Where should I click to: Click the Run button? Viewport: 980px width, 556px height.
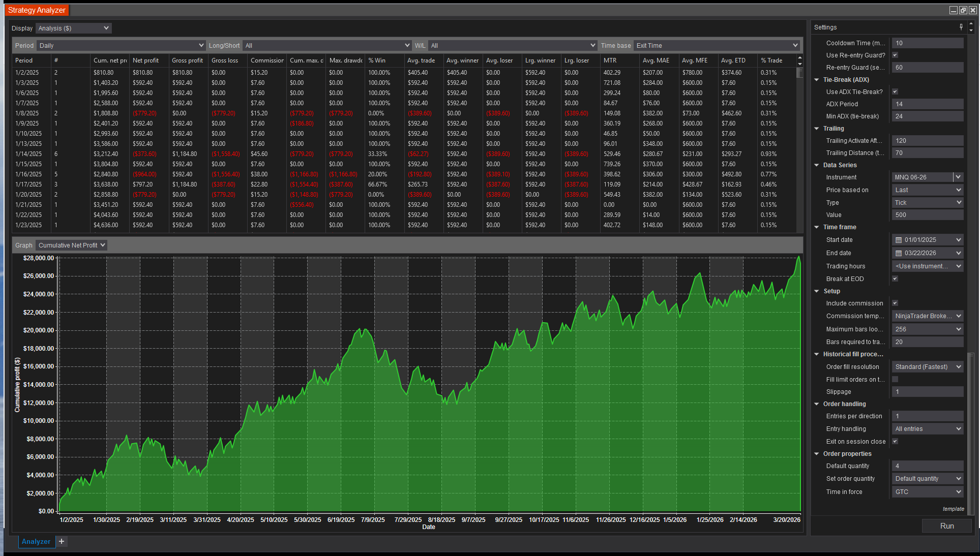click(946, 526)
